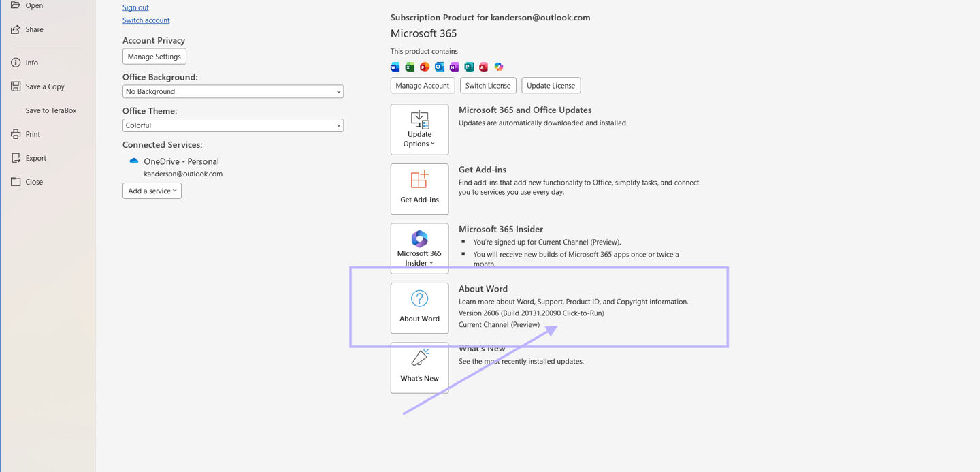Click the Sign out link
The width and height of the screenshot is (980, 472).
pyautogui.click(x=135, y=7)
